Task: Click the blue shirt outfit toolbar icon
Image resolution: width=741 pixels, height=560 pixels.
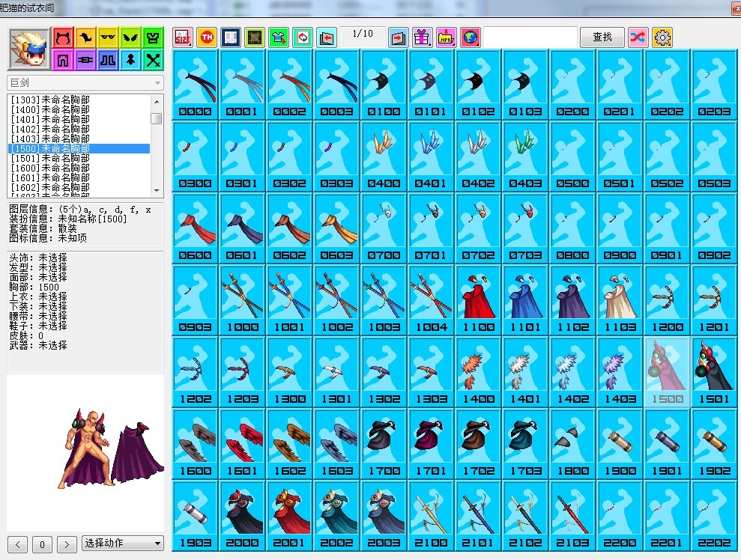Action: [x=279, y=37]
